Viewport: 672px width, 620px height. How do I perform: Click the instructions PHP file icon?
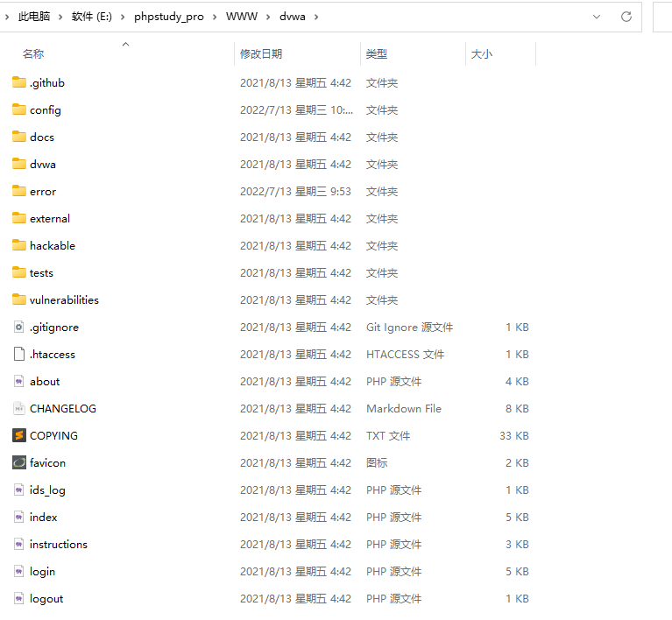click(19, 544)
